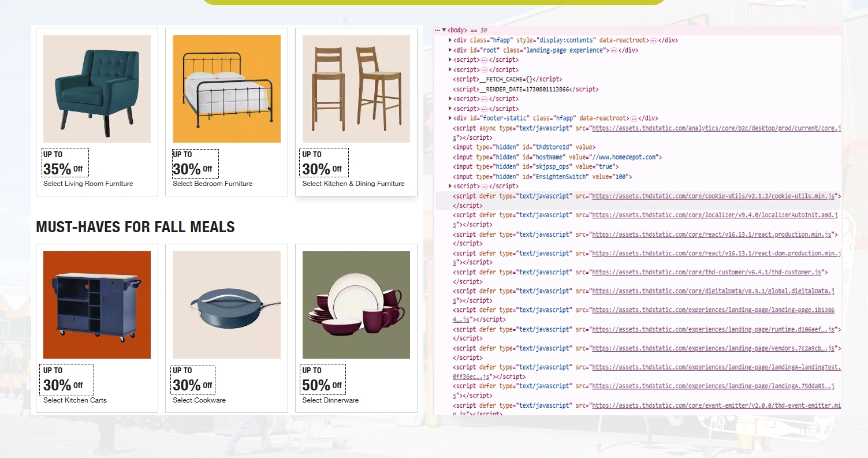Image resolution: width=868 pixels, height=458 pixels.
Task: Expand the div with class "hfapp"
Action: 451,40
